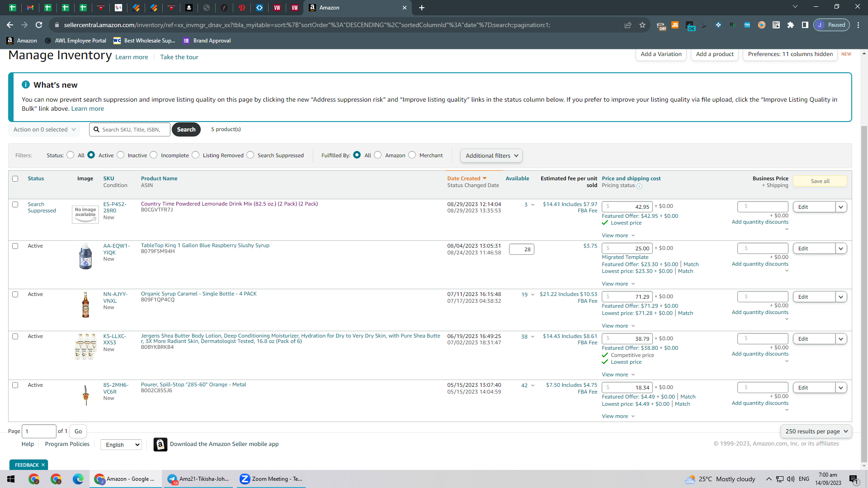Viewport: 868px width, 488px height.
Task: Click the What's new info icon
Action: pos(26,84)
